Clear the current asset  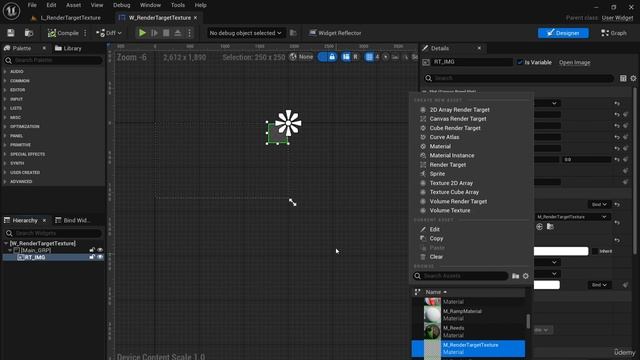436,257
